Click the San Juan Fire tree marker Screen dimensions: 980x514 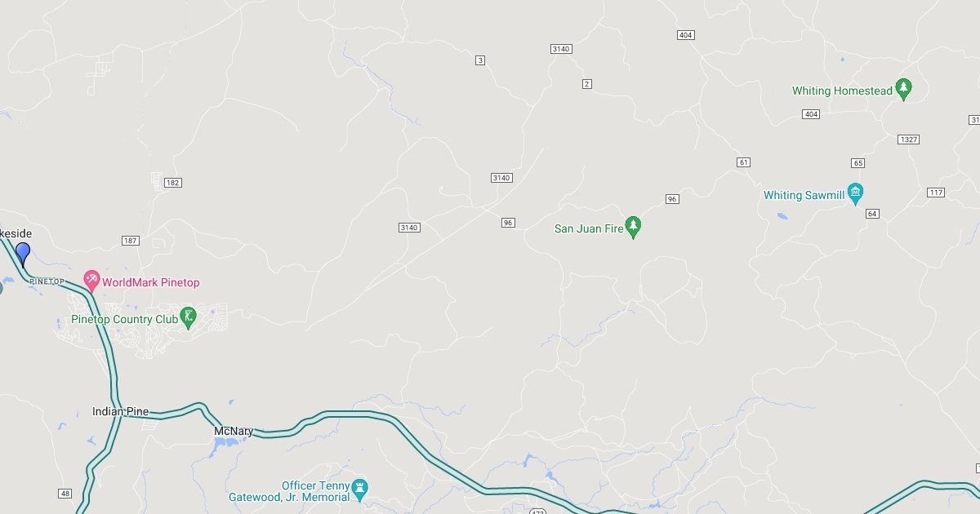pos(633,228)
